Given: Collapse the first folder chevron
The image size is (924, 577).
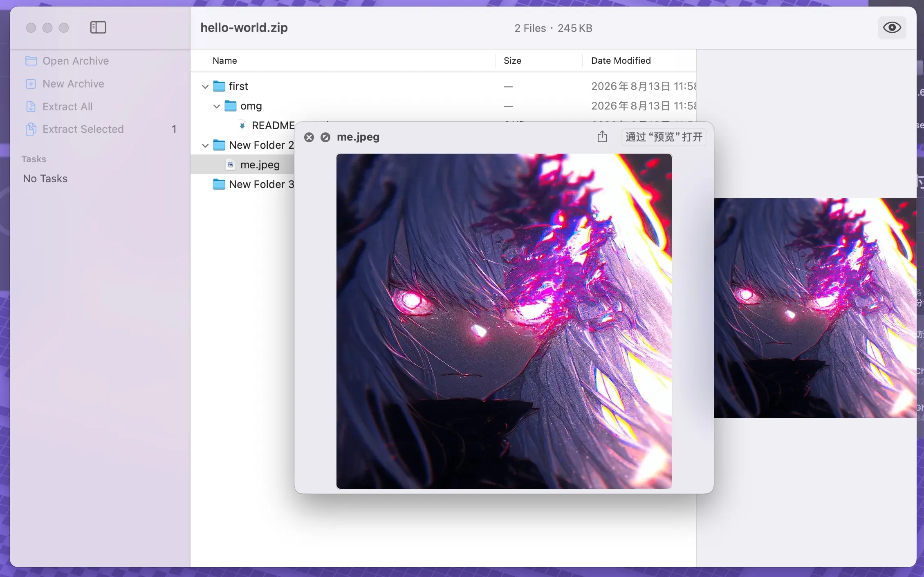Looking at the screenshot, I should click(x=205, y=87).
